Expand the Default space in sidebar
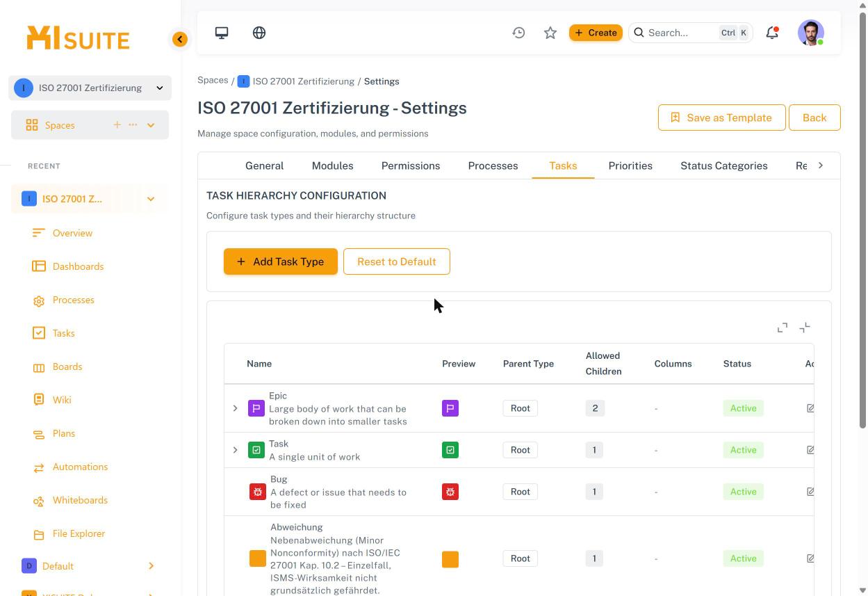Image resolution: width=868 pixels, height=596 pixels. point(151,566)
